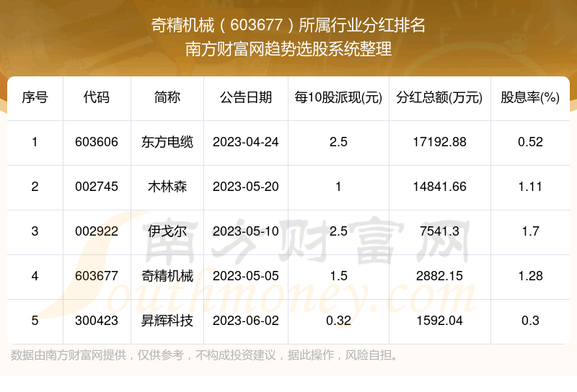Viewport: 577px width, 392px height.
Task: Select yield value 0.3
Action: click(530, 321)
